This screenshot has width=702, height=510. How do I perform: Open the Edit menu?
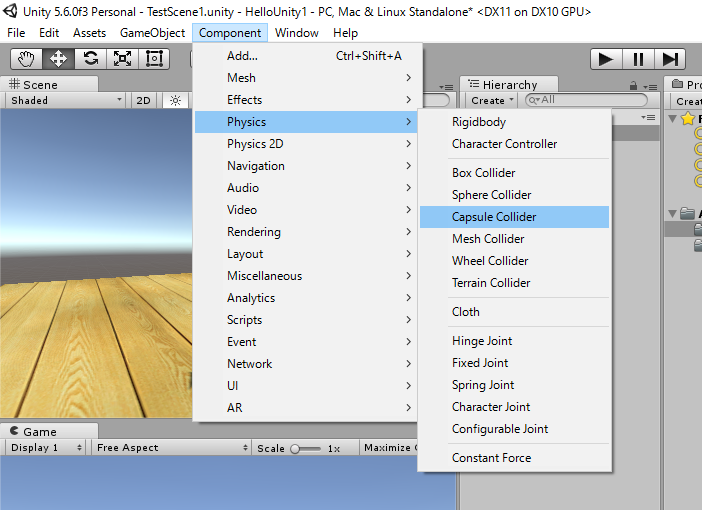point(49,33)
